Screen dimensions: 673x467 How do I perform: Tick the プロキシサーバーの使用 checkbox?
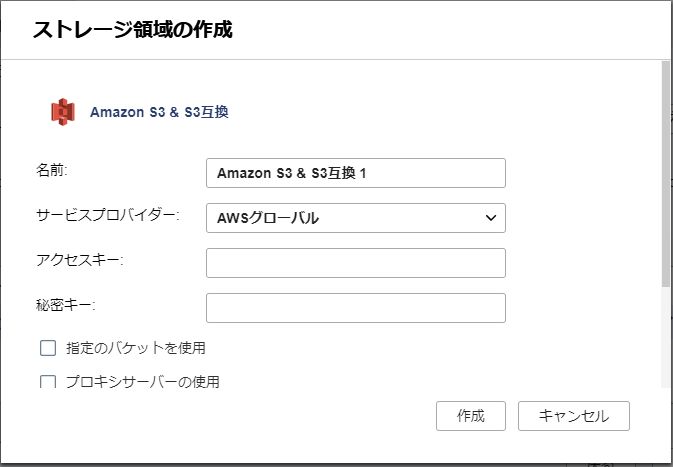pos(48,382)
